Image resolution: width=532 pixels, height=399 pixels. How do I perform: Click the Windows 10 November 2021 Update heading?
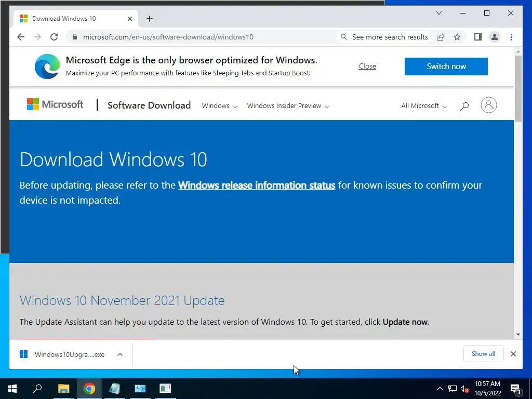pos(122,301)
